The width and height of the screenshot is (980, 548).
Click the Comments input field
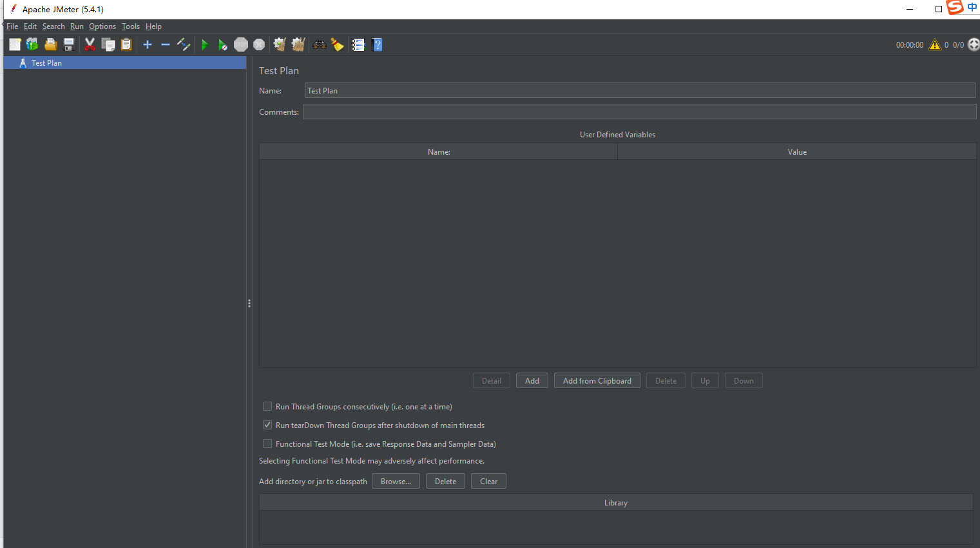click(640, 112)
